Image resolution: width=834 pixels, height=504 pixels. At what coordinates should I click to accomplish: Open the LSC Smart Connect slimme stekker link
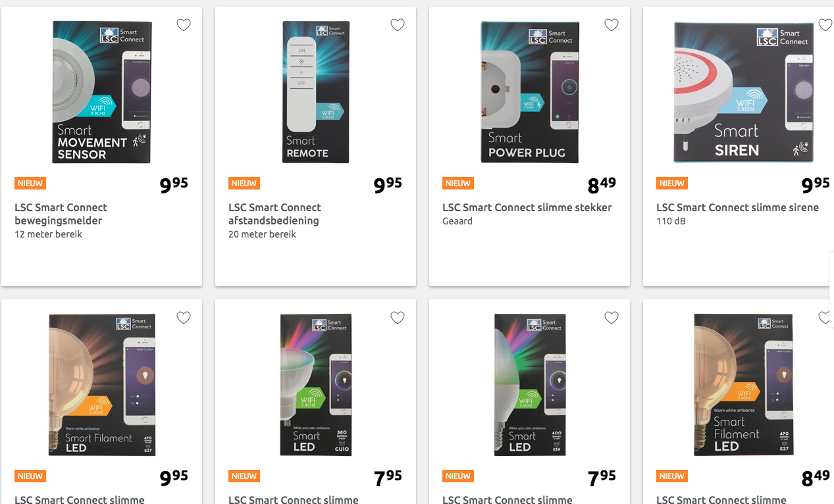[x=527, y=207]
